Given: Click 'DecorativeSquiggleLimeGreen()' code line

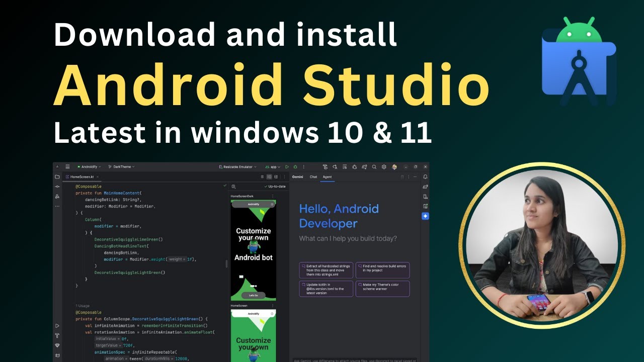Looking at the screenshot, I should click(x=128, y=240).
